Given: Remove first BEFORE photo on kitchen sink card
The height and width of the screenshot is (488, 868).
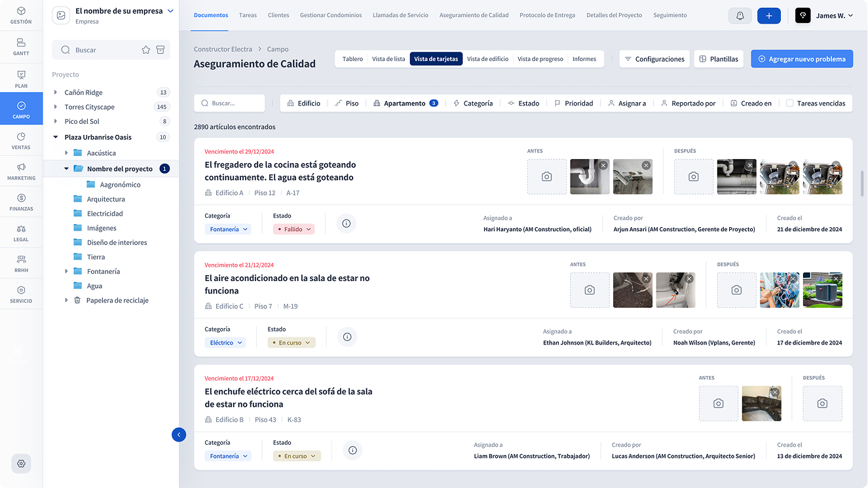Looking at the screenshot, I should [x=603, y=165].
